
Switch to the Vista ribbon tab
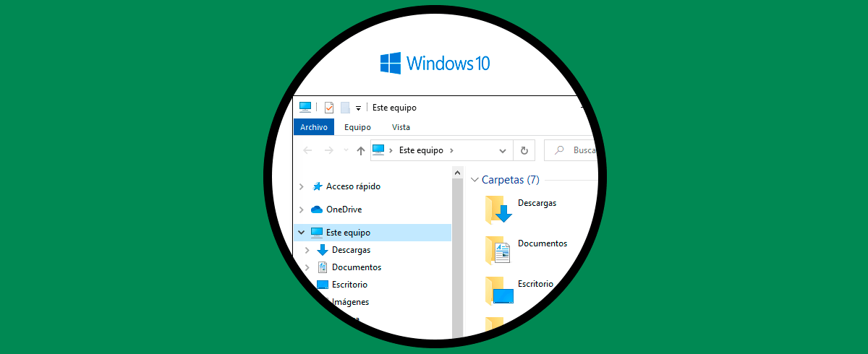click(x=401, y=127)
